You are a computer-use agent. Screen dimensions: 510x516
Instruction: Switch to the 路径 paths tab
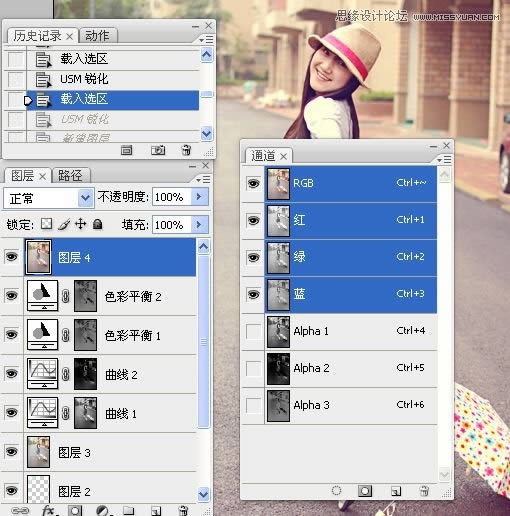(x=71, y=175)
